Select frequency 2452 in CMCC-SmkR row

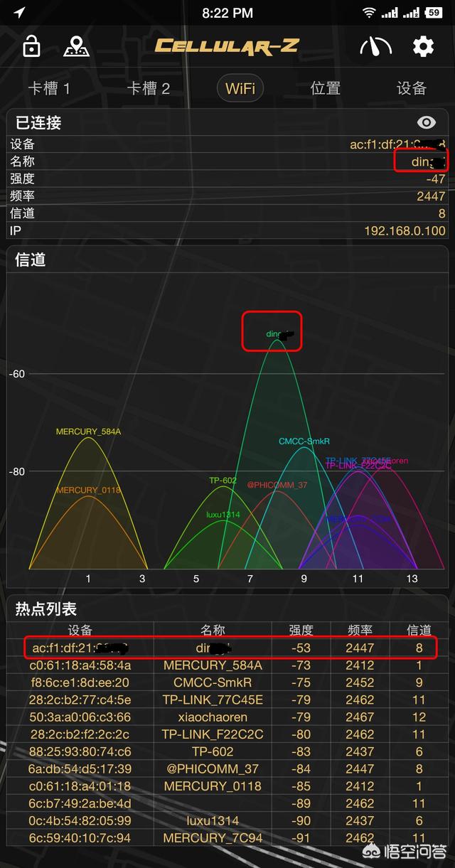click(360, 682)
